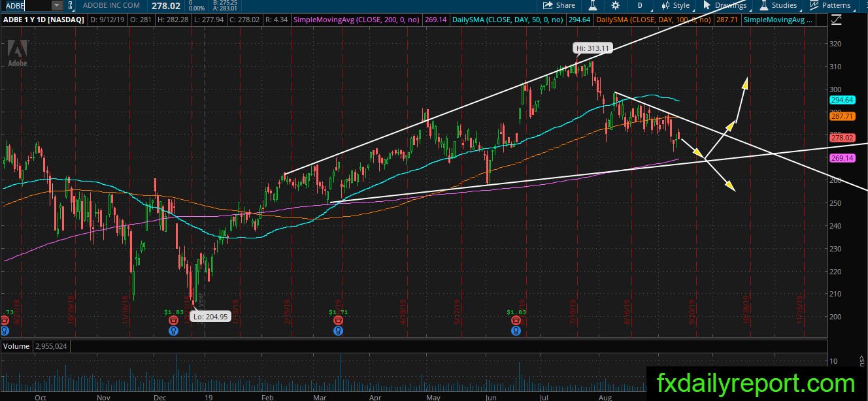This screenshot has height=401, width=868.
Task: Click the red earnings phone icon near March
Action: pos(337,321)
